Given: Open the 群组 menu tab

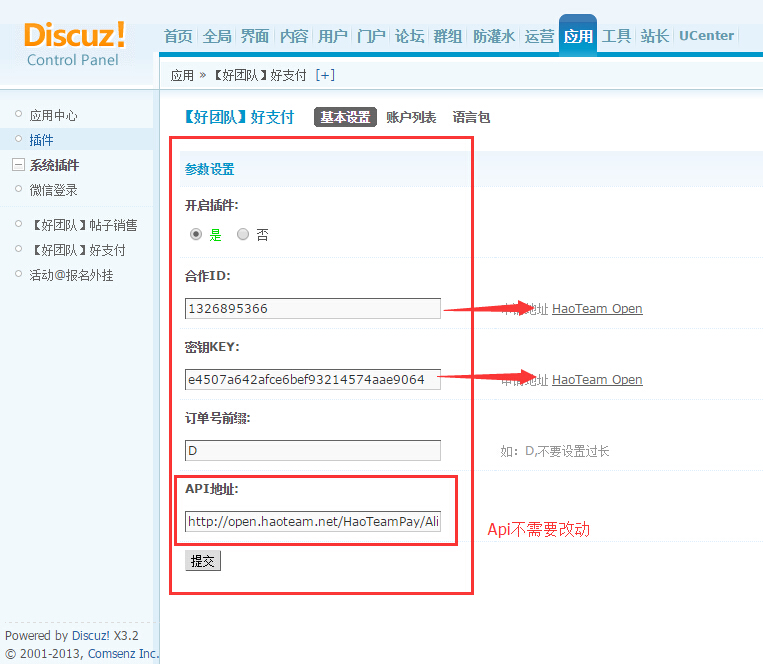Looking at the screenshot, I should tap(448, 36).
